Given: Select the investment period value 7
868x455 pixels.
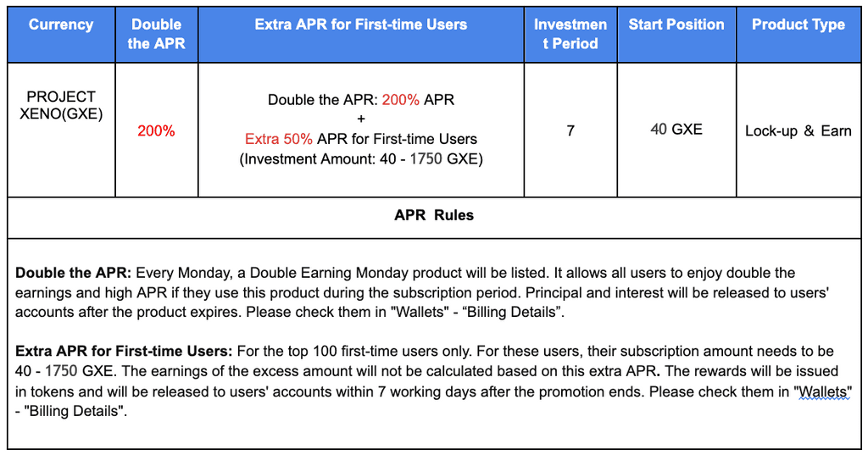Looking at the screenshot, I should (x=570, y=130).
